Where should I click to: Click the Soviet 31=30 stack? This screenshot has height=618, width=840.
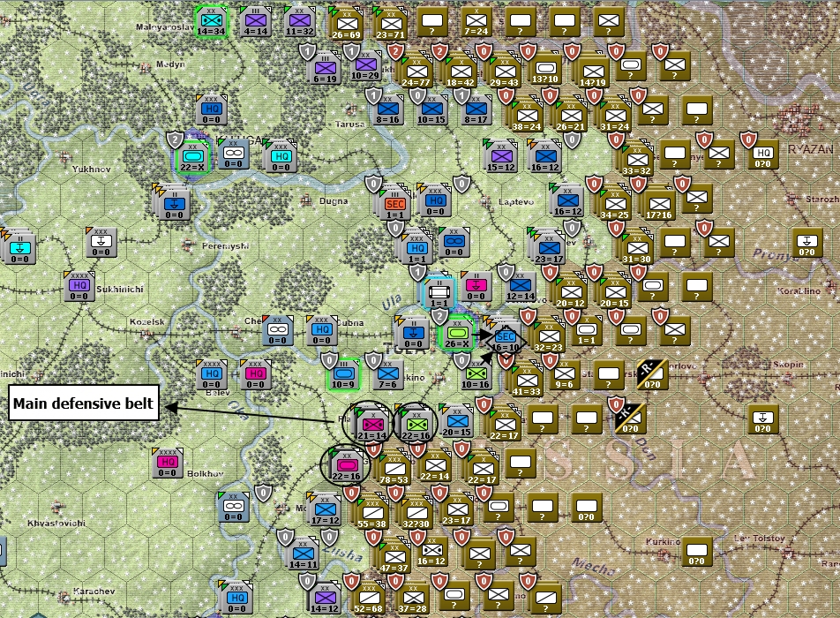636,249
